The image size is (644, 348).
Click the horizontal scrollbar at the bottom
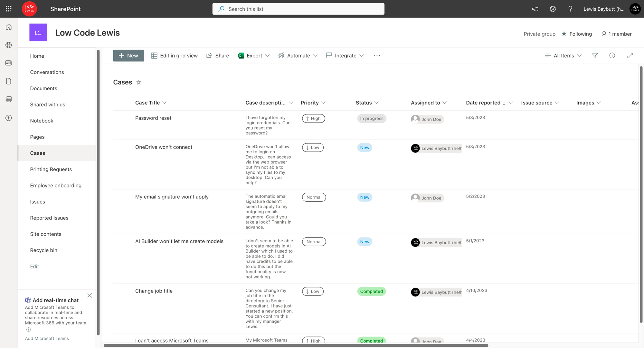[296, 345]
